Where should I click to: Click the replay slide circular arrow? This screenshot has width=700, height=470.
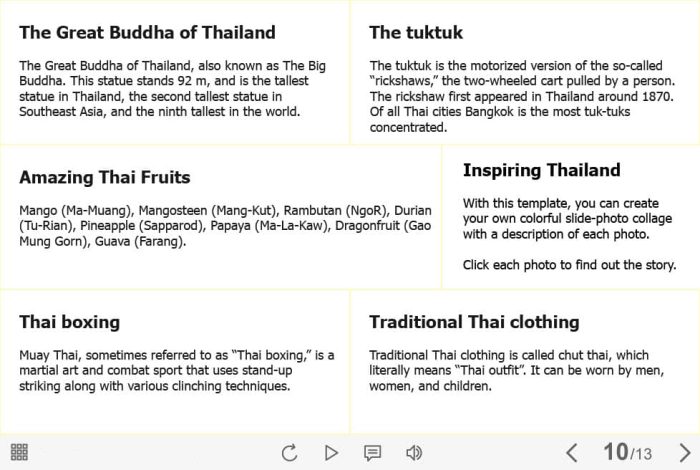click(289, 453)
